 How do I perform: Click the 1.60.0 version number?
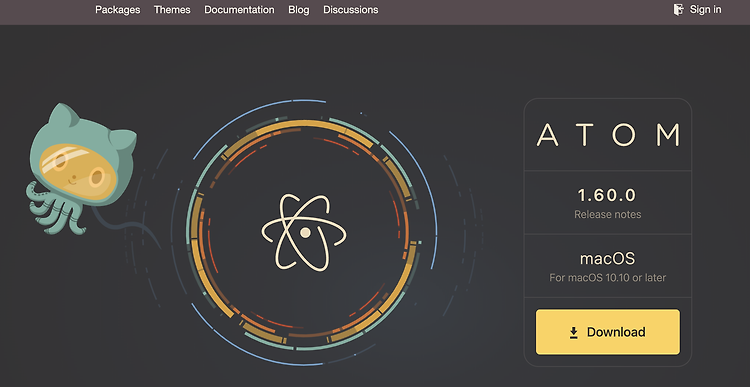[607, 195]
